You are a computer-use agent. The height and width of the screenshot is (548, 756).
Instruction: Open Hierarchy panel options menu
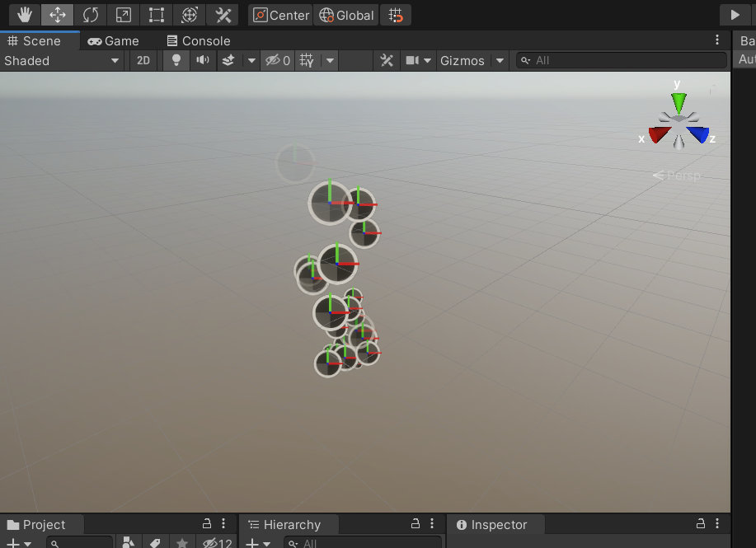point(431,523)
